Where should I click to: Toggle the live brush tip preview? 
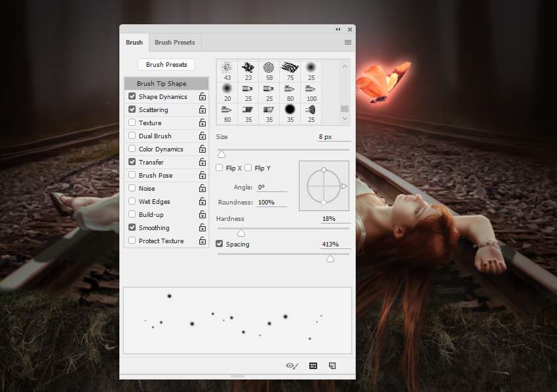pos(292,366)
